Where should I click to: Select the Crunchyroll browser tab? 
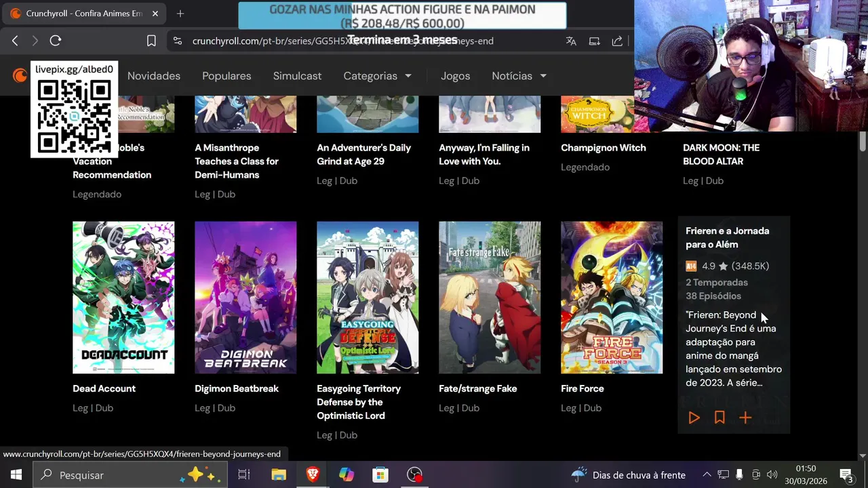pyautogui.click(x=85, y=14)
